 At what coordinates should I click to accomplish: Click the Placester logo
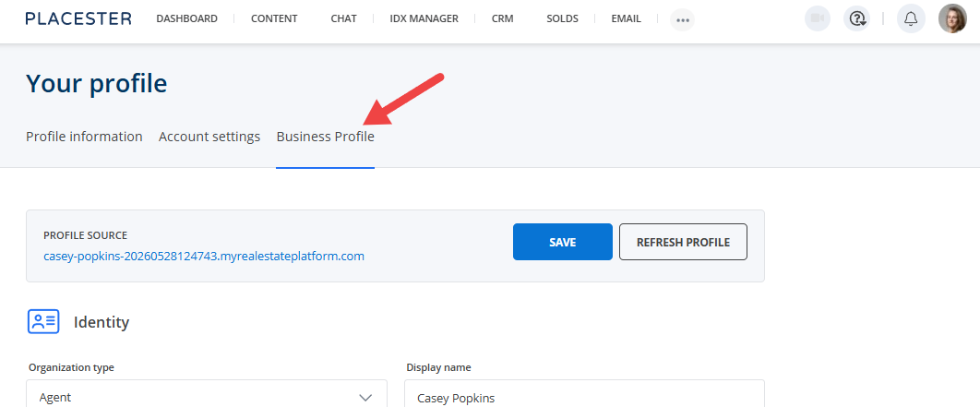78,18
